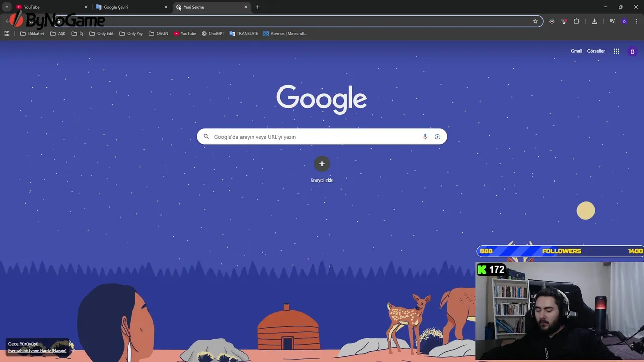The height and width of the screenshot is (362, 644).
Task: Open the OYUN bookmark folder
Action: tap(158, 34)
